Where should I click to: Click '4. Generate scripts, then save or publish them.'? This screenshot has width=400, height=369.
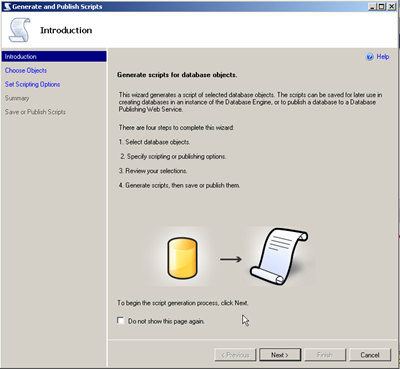[x=179, y=185]
